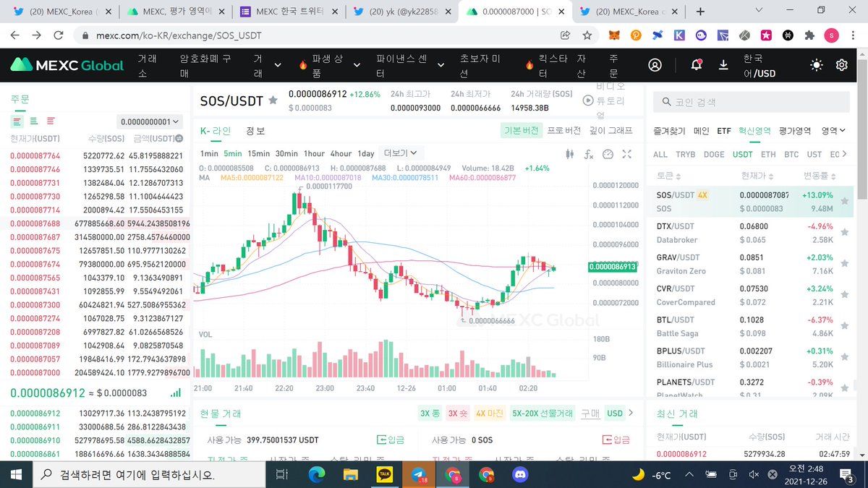Click depth bars icon beside current price
The height and width of the screenshot is (488, 868).
click(176, 393)
